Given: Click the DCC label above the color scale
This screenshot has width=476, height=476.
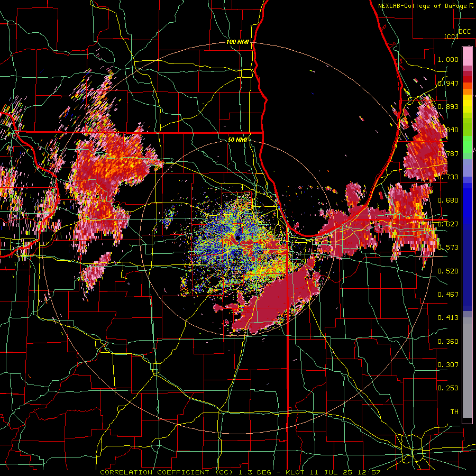Looking at the screenshot, I should (465, 32).
